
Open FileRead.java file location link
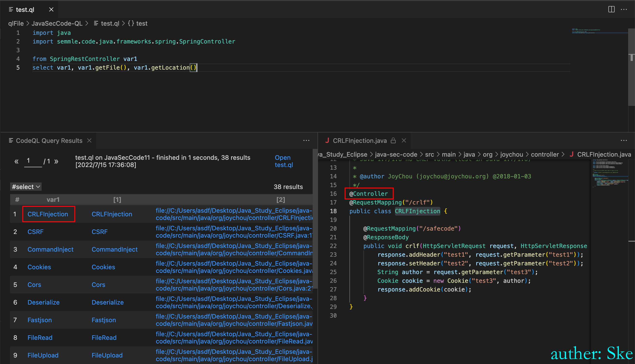[x=234, y=337]
